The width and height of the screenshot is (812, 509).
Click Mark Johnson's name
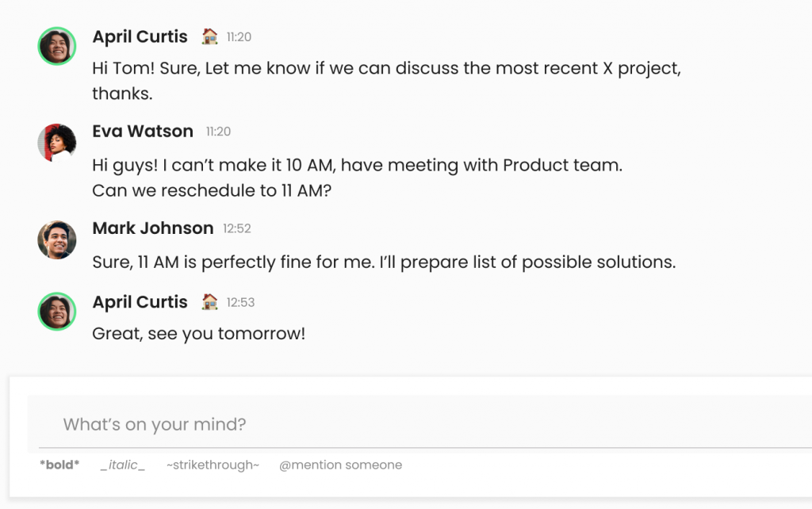pos(153,228)
